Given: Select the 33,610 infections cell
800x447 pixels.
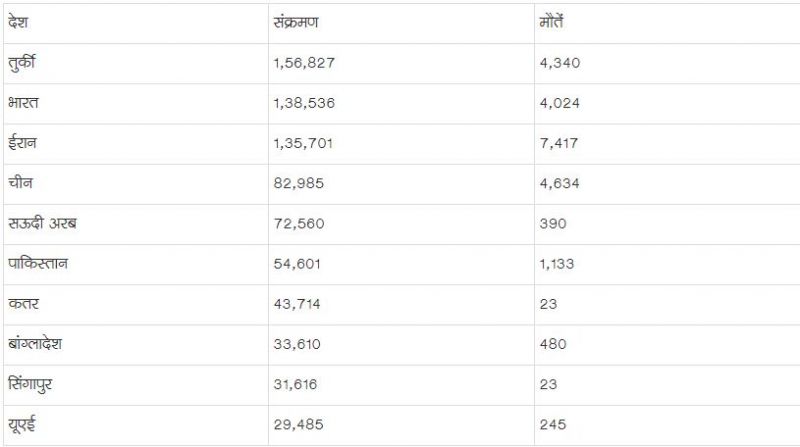Looking at the screenshot, I should click(x=297, y=344).
